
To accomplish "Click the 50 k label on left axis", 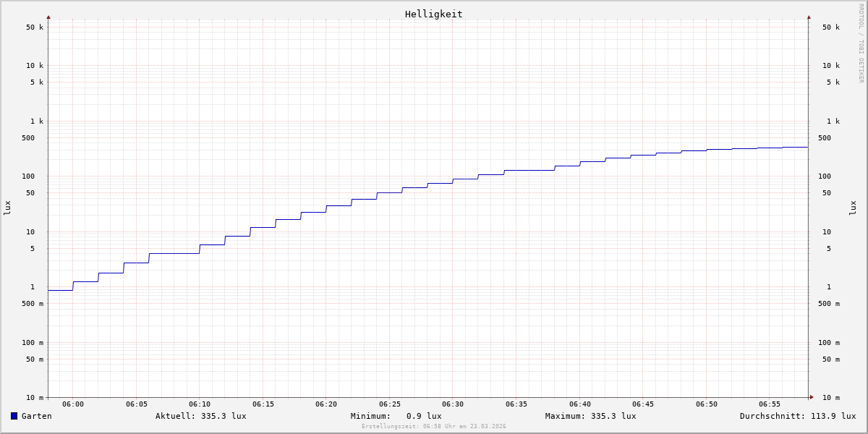I will (x=35, y=27).
